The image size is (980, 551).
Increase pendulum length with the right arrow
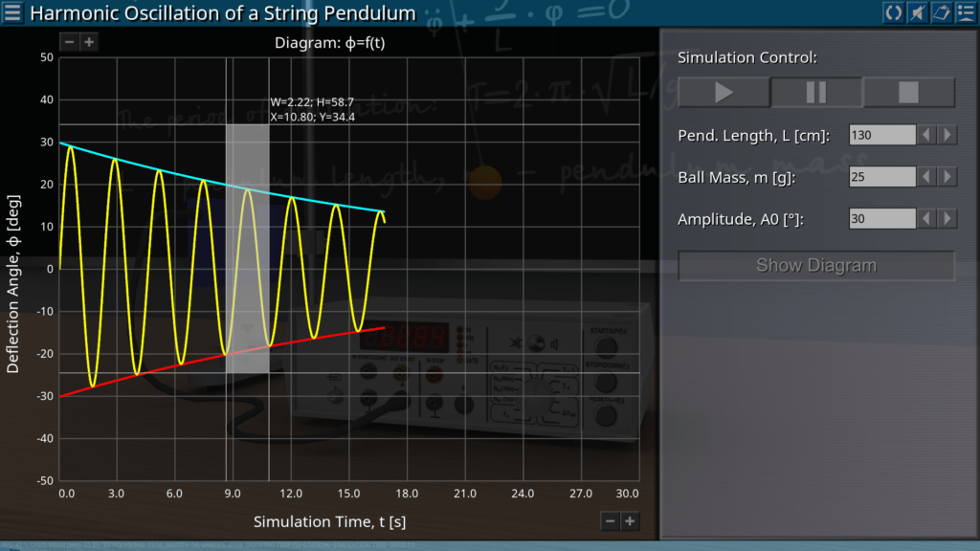[x=947, y=135]
